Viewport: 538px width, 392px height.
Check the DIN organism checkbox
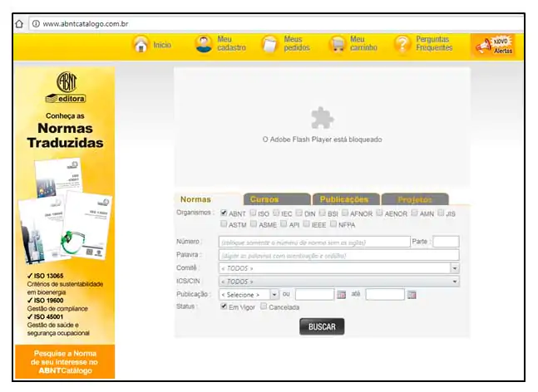pyautogui.click(x=299, y=213)
